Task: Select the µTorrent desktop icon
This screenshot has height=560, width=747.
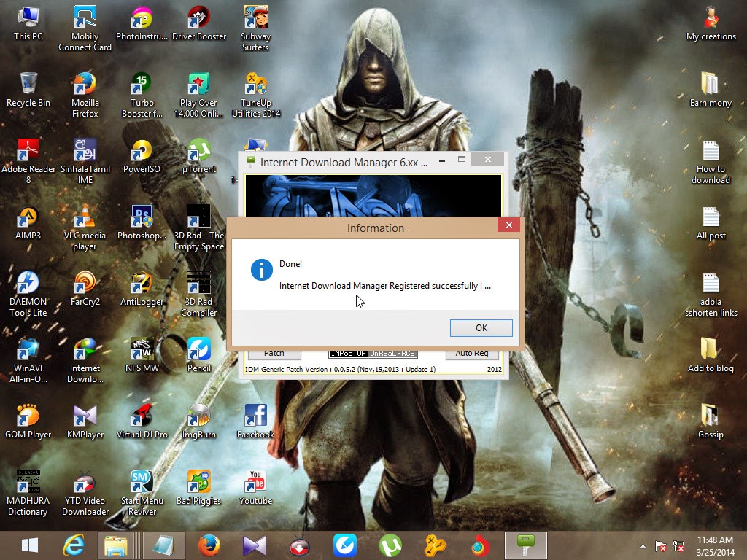Action: (x=198, y=156)
